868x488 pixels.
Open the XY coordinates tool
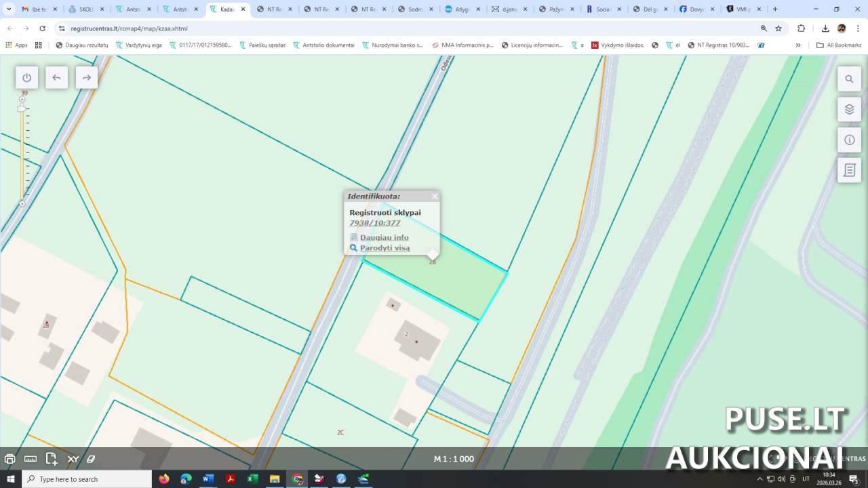pyautogui.click(x=73, y=459)
